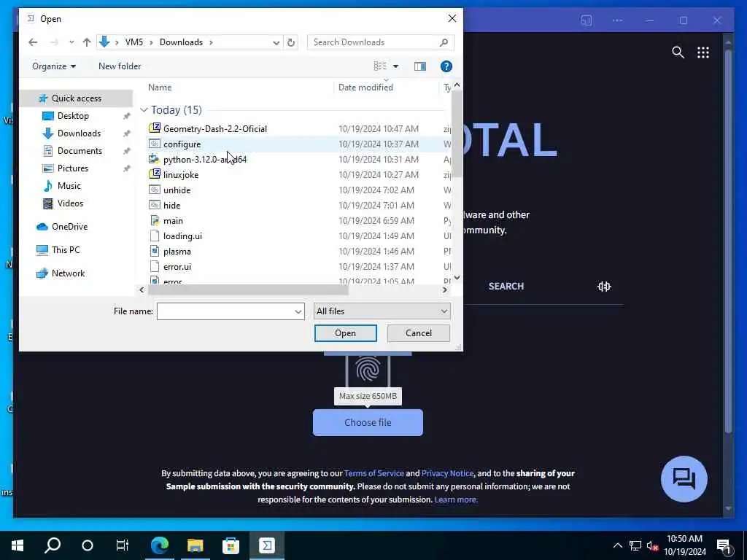Click the fingerprint upload icon
The height and width of the screenshot is (560, 747).
point(368,370)
